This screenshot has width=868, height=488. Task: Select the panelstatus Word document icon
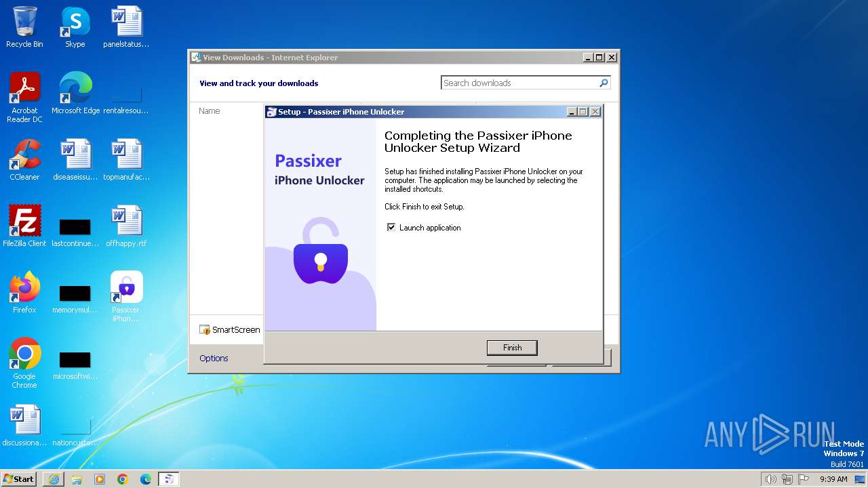point(127,27)
